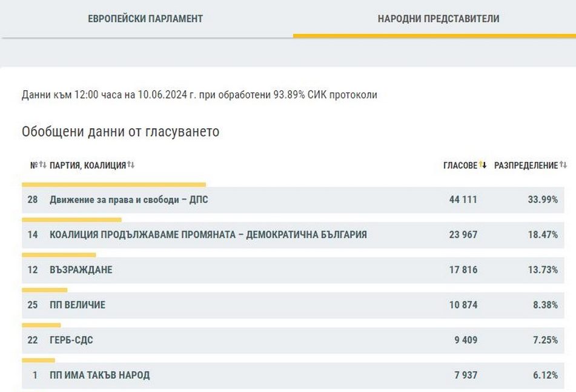The image size is (576, 392).
Task: Toggle the ГЛАСОВЕ sort arrows icon
Action: 483,165
